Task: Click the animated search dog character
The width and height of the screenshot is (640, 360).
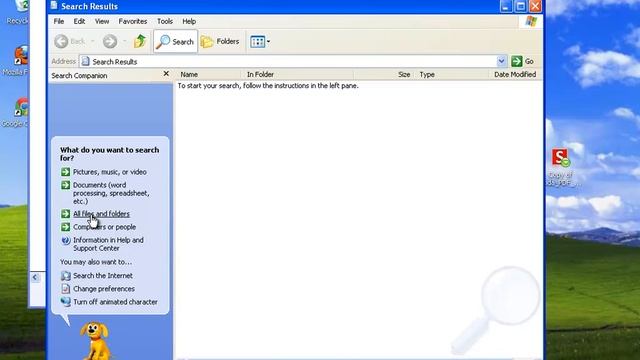Action: (x=95, y=341)
